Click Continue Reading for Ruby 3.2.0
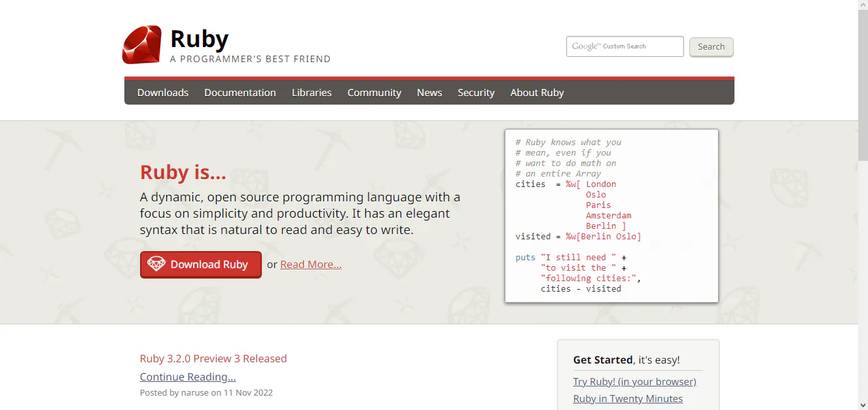 pyautogui.click(x=188, y=377)
